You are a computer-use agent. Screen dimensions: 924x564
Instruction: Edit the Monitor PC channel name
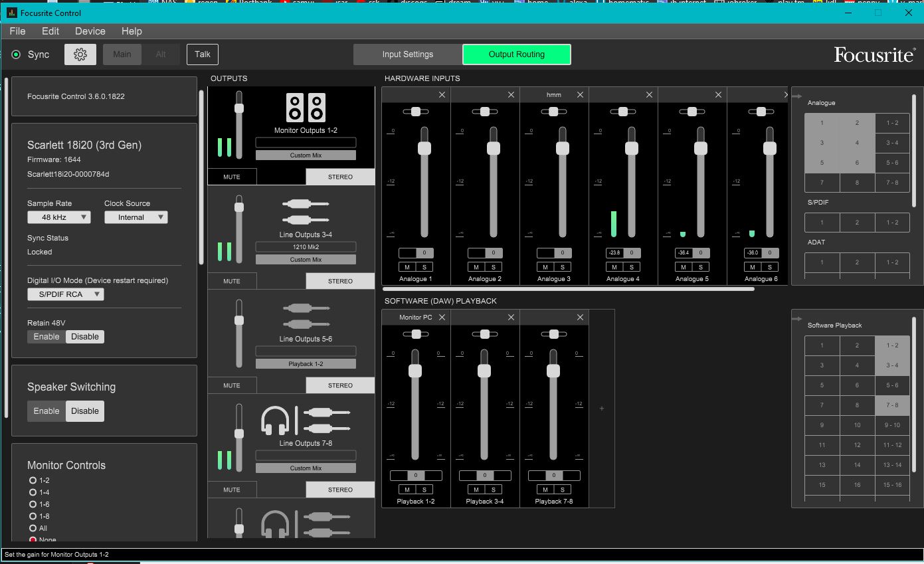point(416,318)
